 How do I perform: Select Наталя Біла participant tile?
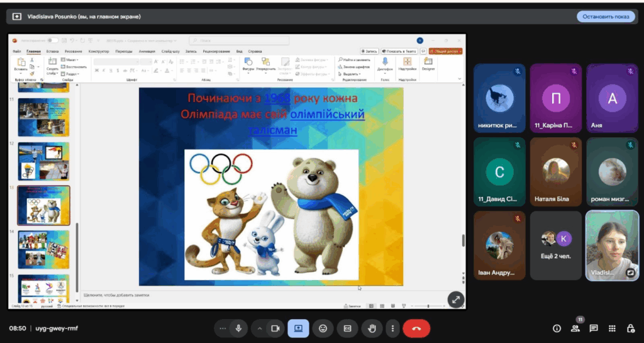click(x=556, y=172)
